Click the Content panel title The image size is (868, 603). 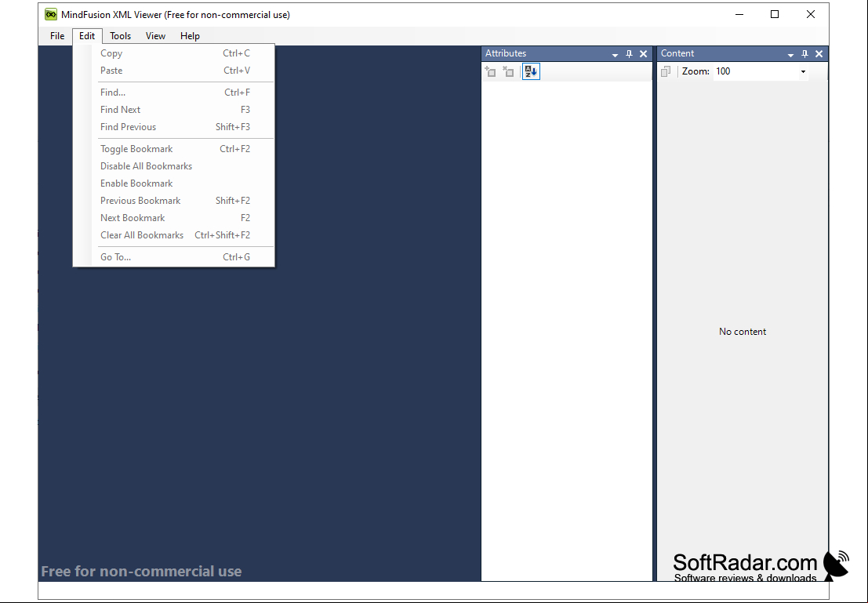(x=677, y=53)
